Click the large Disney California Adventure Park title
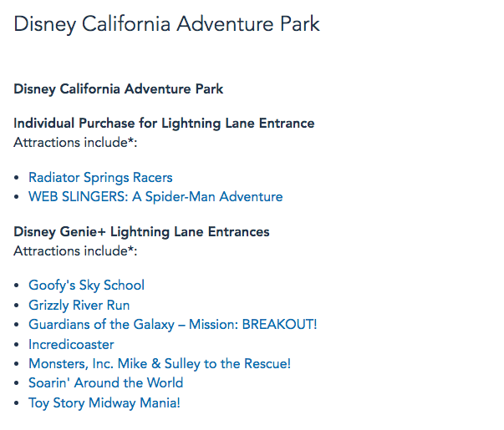The height and width of the screenshot is (430, 504). (x=166, y=23)
